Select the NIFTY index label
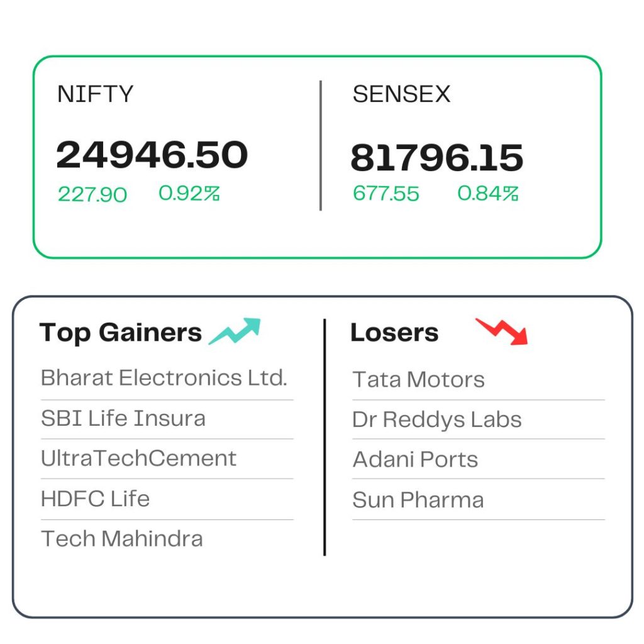 click(96, 94)
